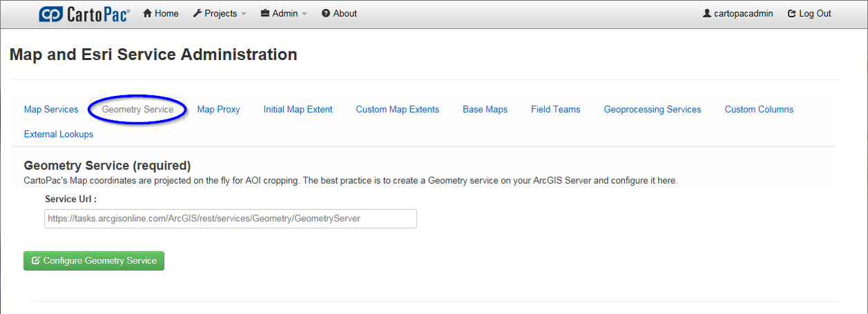Image resolution: width=868 pixels, height=314 pixels.
Task: Click the Projects wrench icon
Action: coord(197,13)
